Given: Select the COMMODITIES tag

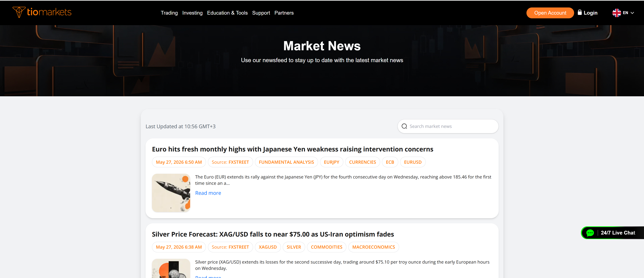Looking at the screenshot, I should point(326,247).
